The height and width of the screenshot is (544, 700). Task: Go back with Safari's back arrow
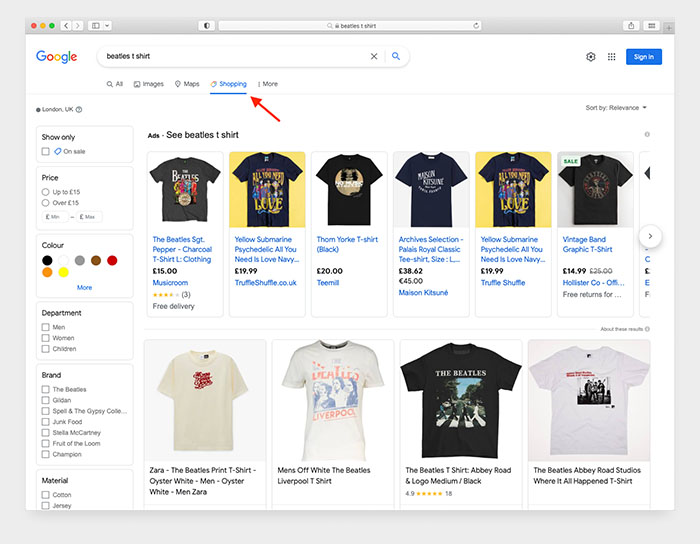click(x=66, y=26)
